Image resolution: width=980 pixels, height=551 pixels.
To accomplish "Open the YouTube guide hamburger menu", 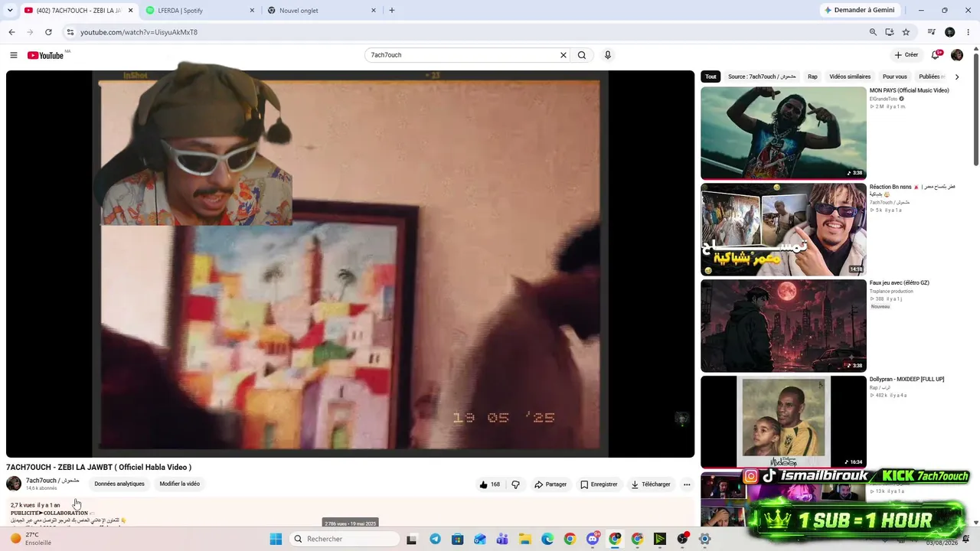I will tap(13, 55).
